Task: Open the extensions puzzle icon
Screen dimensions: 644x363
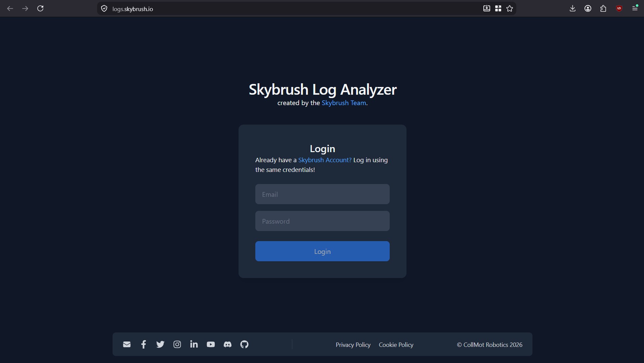Action: pos(603,8)
